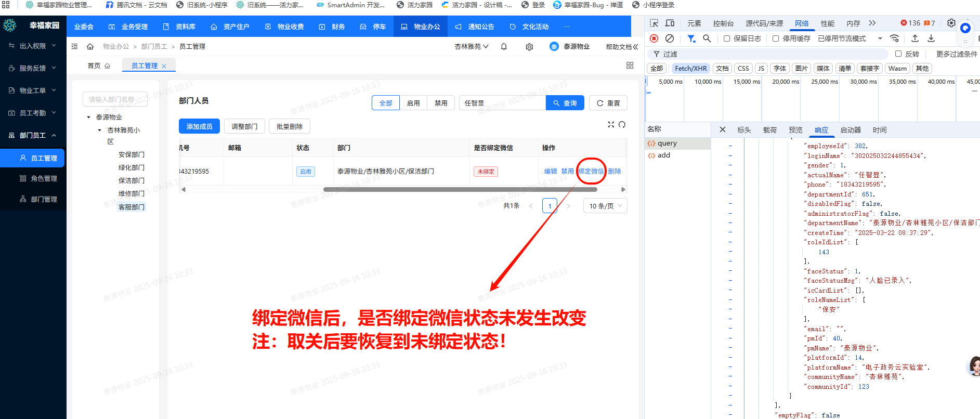Clear the DevTools network log
980x419 pixels.
[x=670, y=38]
